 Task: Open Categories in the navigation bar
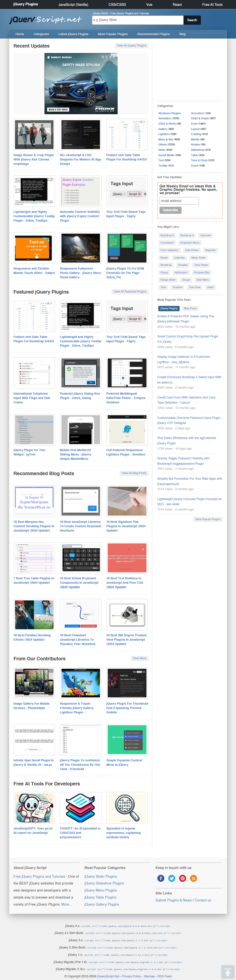[41, 34]
